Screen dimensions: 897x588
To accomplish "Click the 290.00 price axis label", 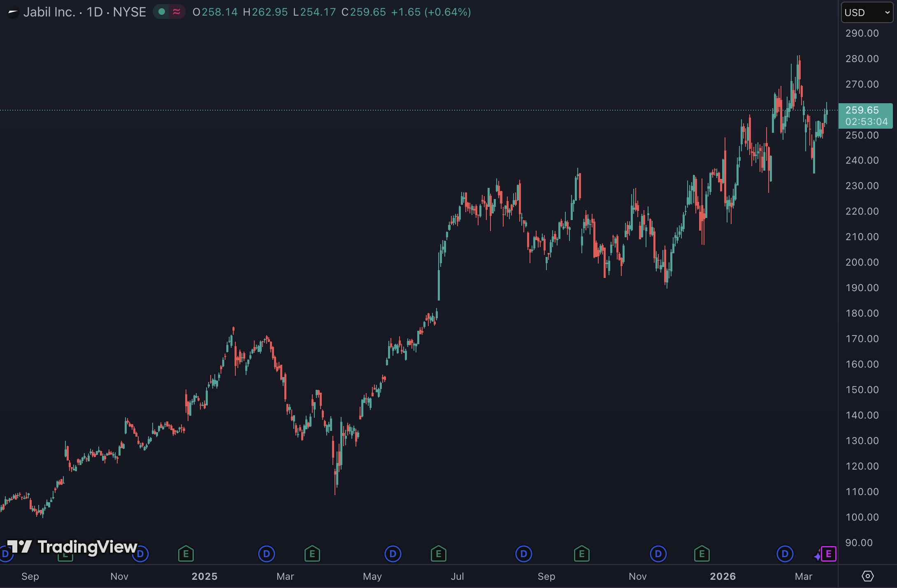I will (x=862, y=33).
